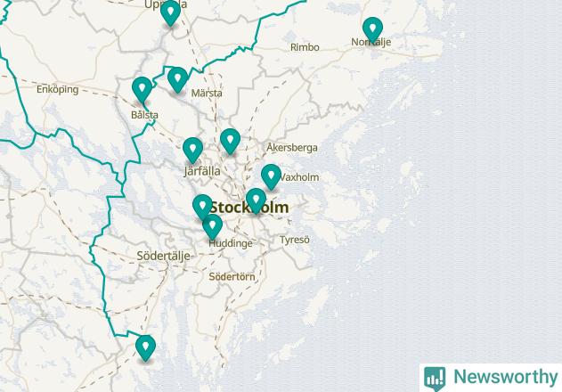Click the Södertälje city label
This screenshot has height=392, width=562.
[x=164, y=256]
